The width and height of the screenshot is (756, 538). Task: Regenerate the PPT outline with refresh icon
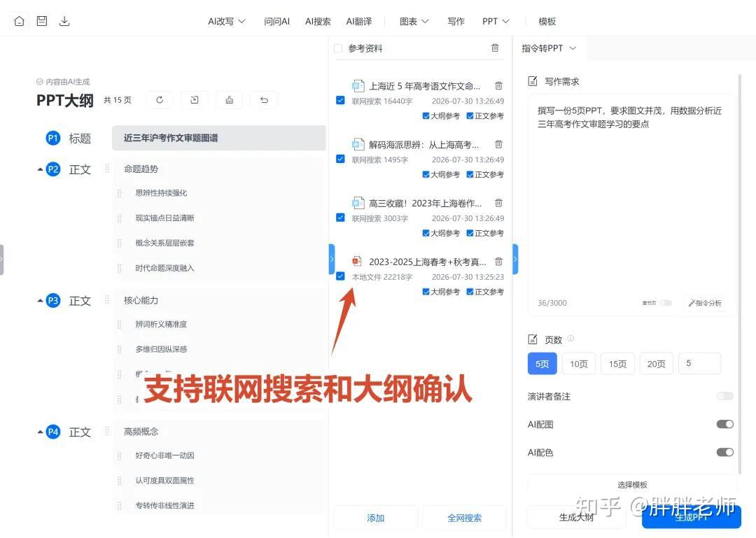[x=160, y=100]
